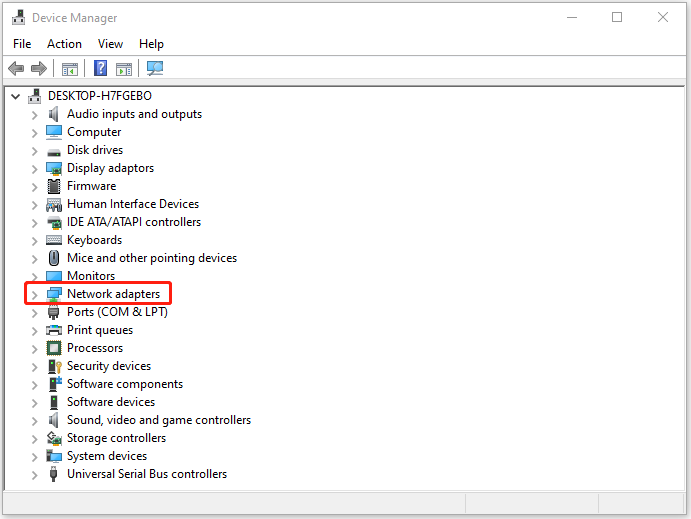This screenshot has height=519, width=691.
Task: Click the Mice and other pointing devices icon
Action: point(54,258)
